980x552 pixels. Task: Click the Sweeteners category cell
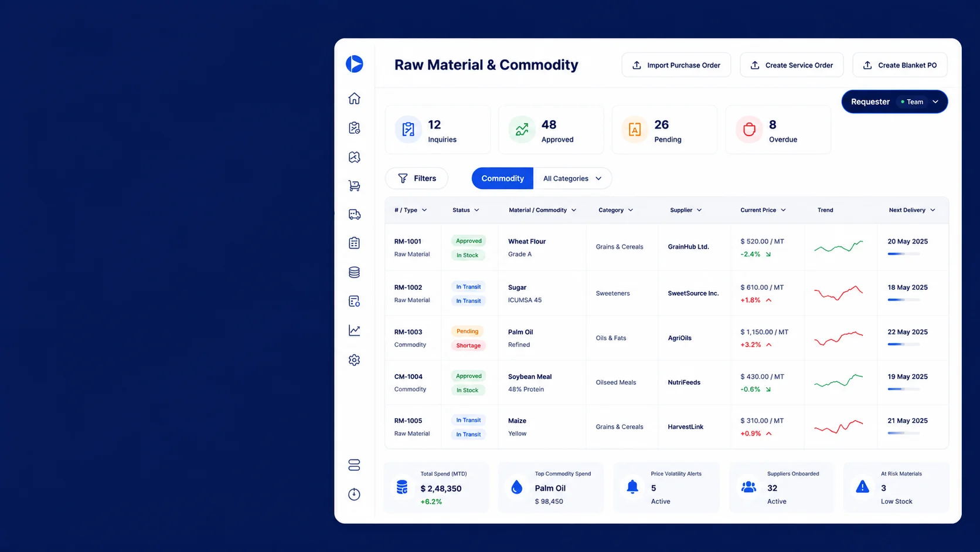click(612, 293)
